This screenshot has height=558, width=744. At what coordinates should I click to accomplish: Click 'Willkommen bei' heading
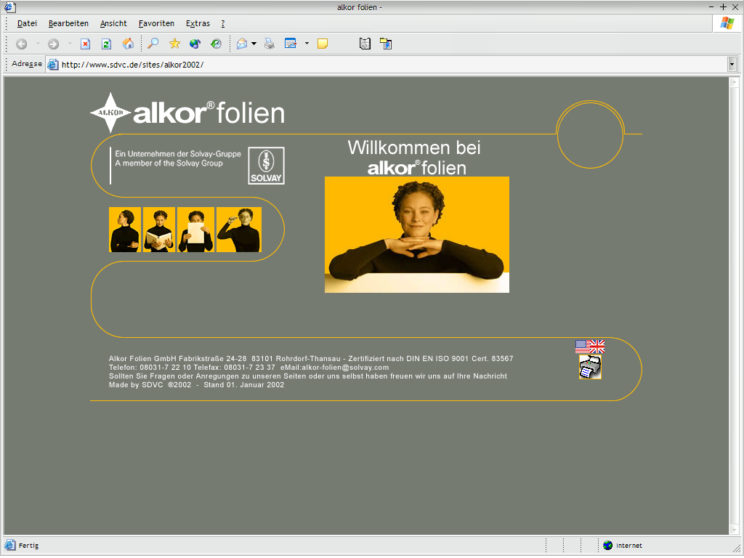[414, 148]
